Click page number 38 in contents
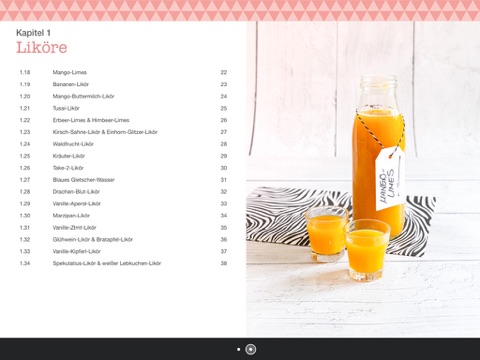The image size is (480, 360). [x=224, y=263]
